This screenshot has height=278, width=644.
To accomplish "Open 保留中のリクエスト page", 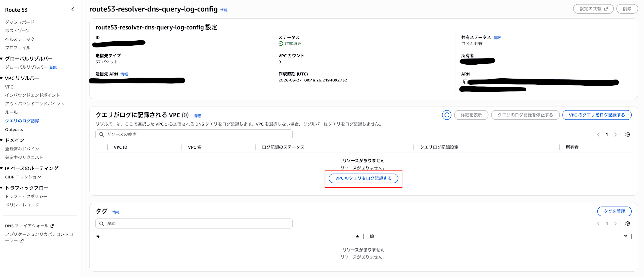I will pyautogui.click(x=24, y=157).
